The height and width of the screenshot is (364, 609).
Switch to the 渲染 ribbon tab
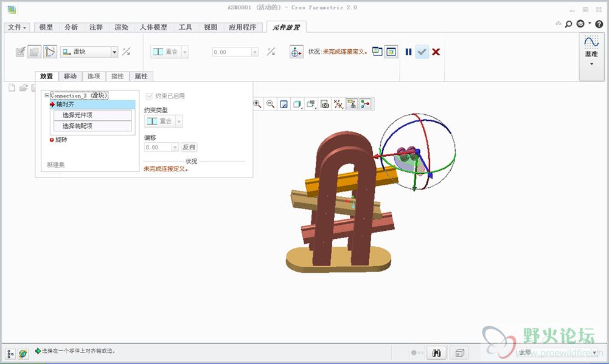(x=121, y=27)
